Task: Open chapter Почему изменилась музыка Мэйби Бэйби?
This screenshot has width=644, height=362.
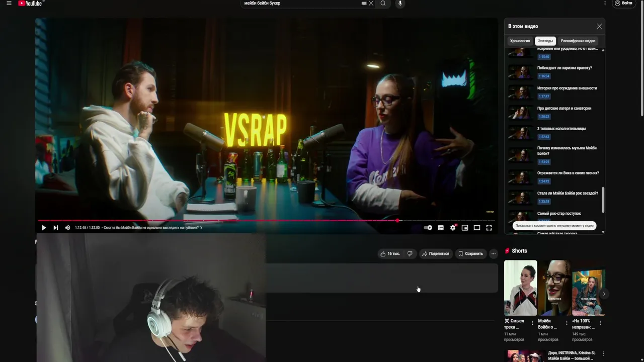Action: (x=567, y=150)
